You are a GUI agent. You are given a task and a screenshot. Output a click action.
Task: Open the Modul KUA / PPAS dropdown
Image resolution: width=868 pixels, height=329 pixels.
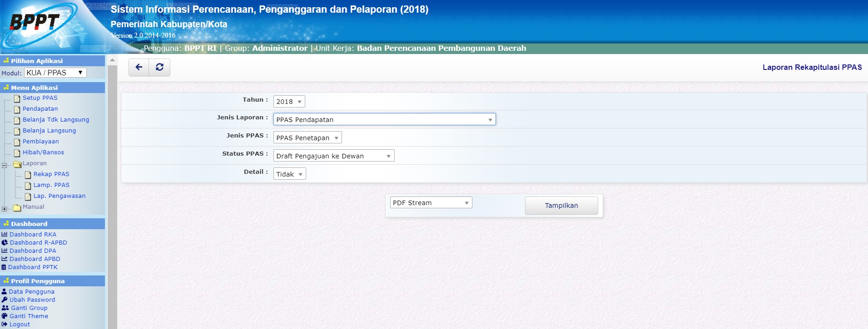click(55, 73)
